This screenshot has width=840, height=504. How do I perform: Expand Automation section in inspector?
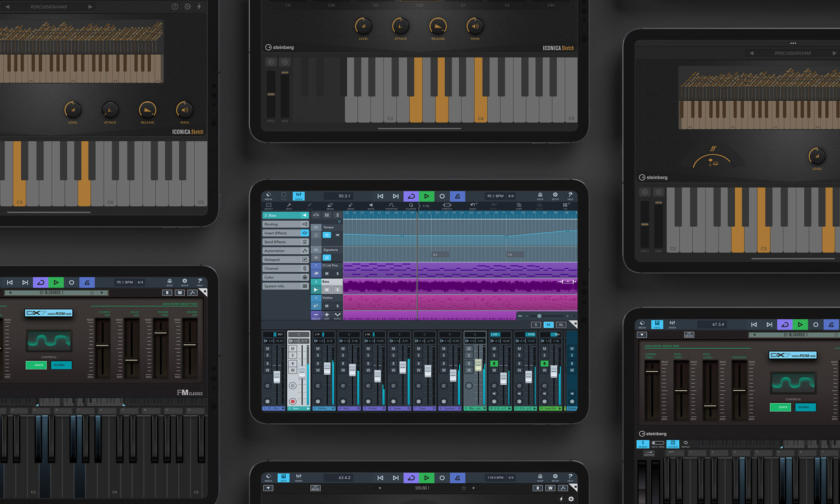point(286,251)
